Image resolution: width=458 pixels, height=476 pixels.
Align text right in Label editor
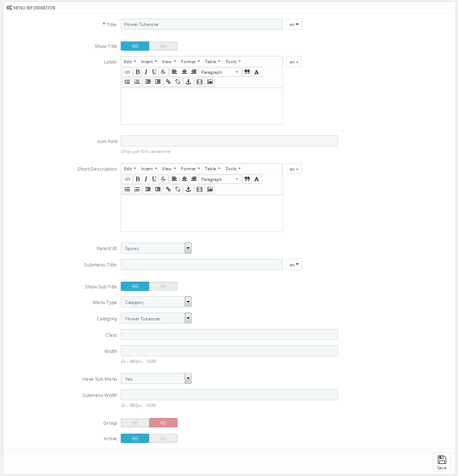(194, 72)
